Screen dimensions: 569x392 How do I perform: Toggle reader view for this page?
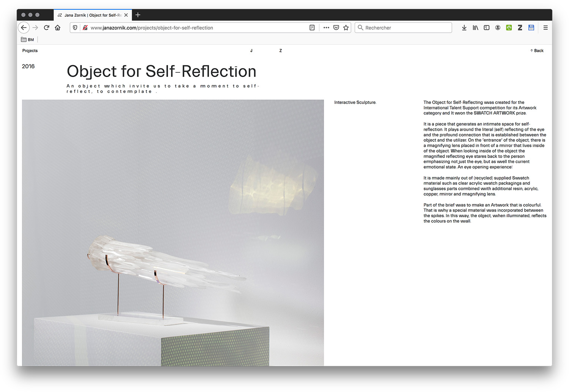click(x=312, y=28)
